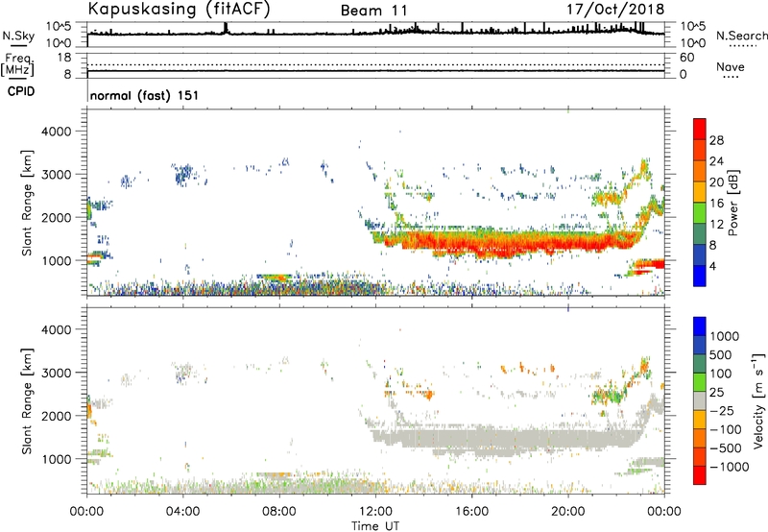Click the 4000 km tick of the power panel
768x532 pixels.
coord(57,132)
